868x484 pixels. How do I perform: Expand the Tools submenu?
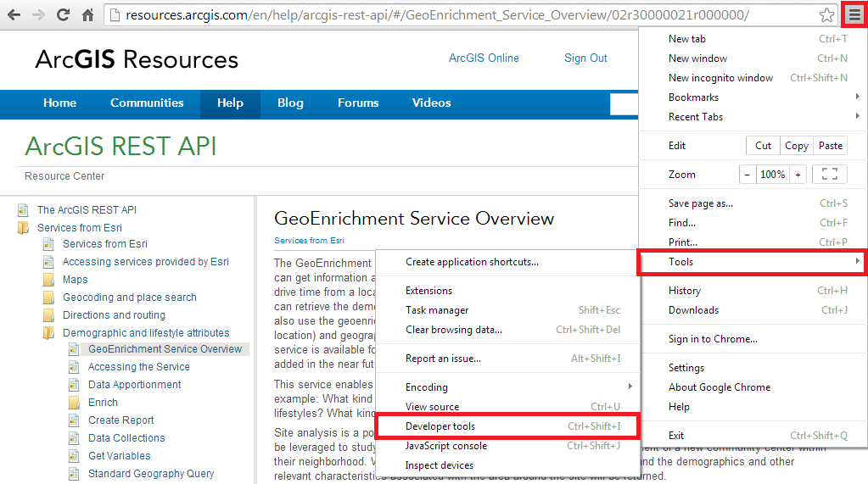[753, 262]
